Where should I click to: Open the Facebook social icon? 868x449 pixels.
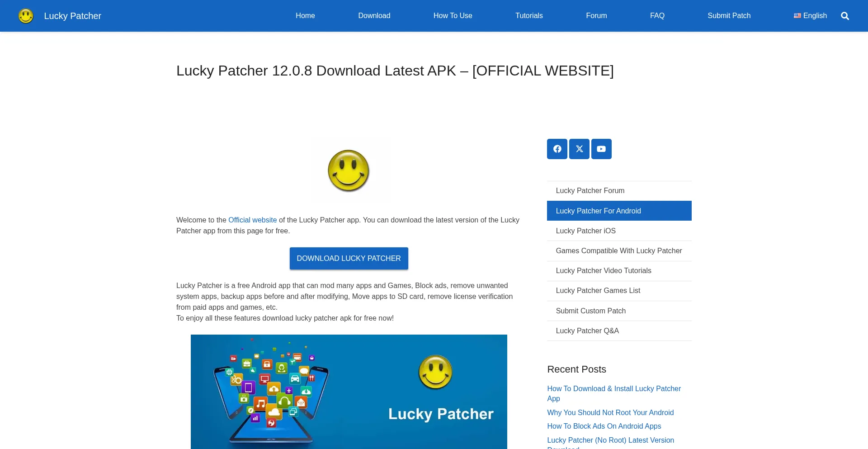pos(557,149)
